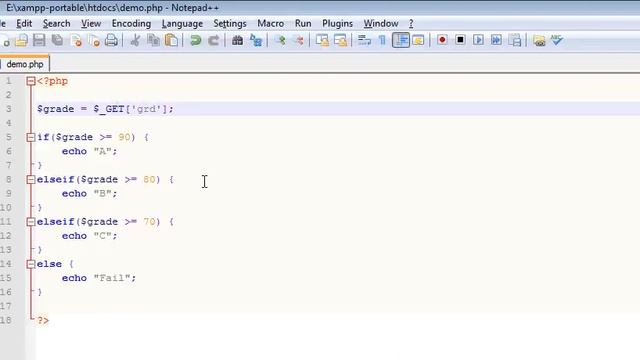The width and height of the screenshot is (640, 360).
Task: Collapse the else block fold marker
Action: (x=31, y=264)
